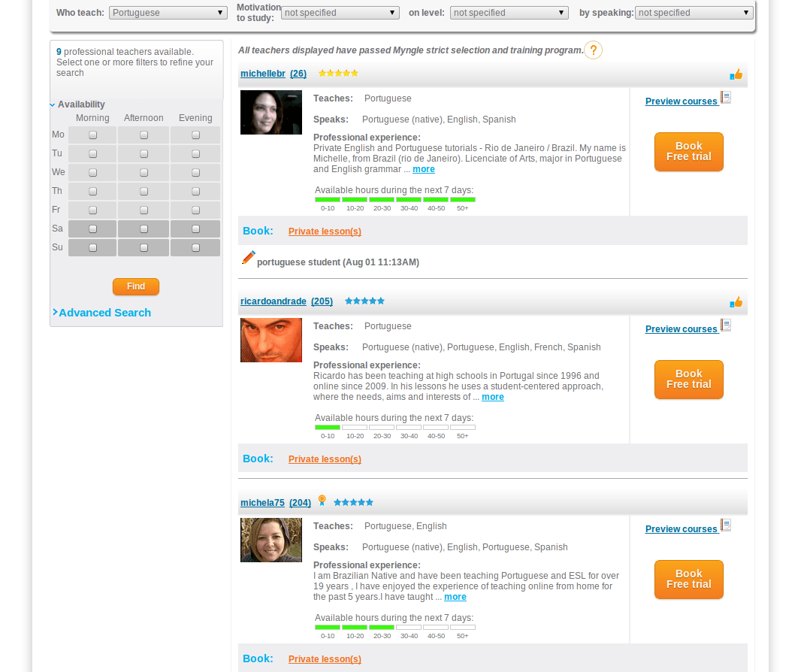The height and width of the screenshot is (672, 801).
Task: Click ricardoandrade's blue star rating
Action: [x=364, y=301]
